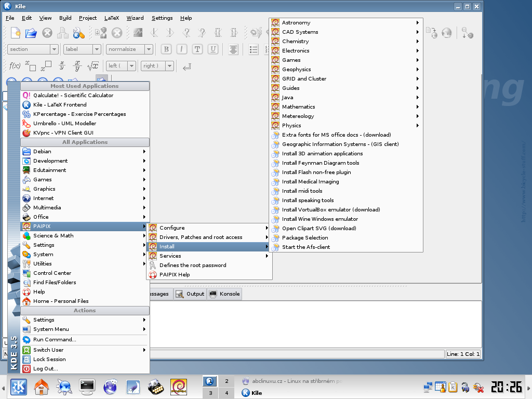Open Find Files/Folders
The height and width of the screenshot is (399, 532).
pyautogui.click(x=85, y=282)
